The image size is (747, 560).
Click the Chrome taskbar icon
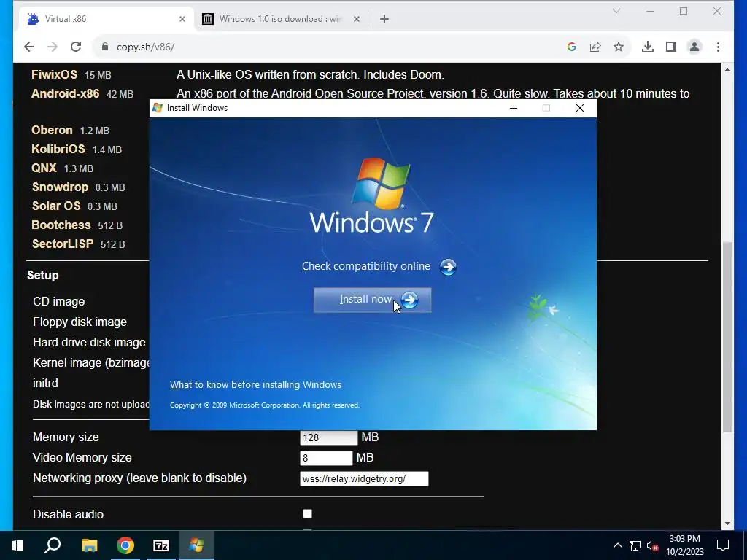click(x=125, y=545)
